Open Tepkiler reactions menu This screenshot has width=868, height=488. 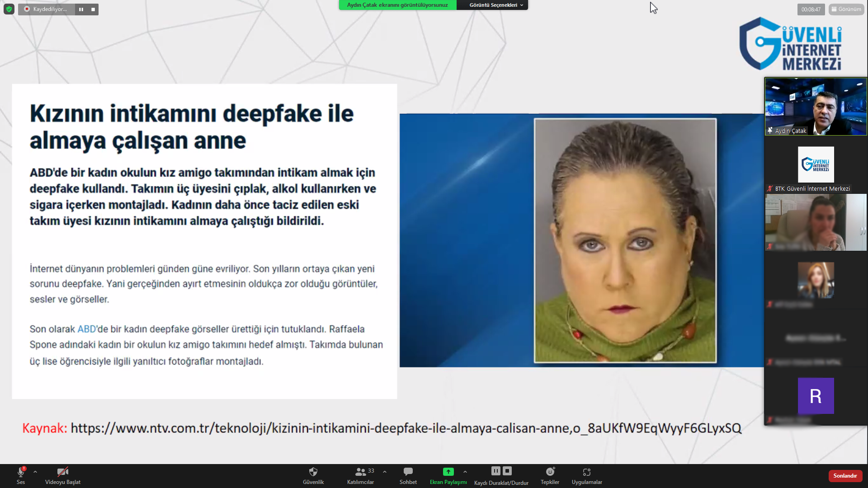click(x=550, y=475)
